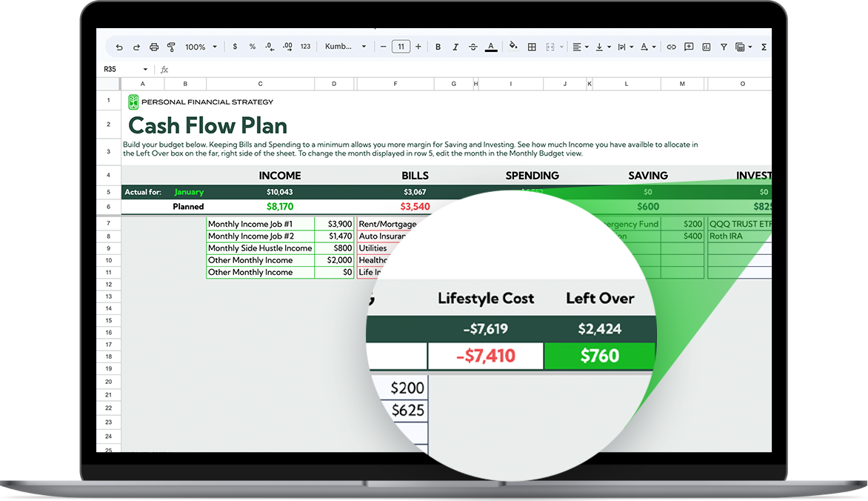868x501 pixels.
Task: Insert a link with chain icon
Action: pos(671,47)
